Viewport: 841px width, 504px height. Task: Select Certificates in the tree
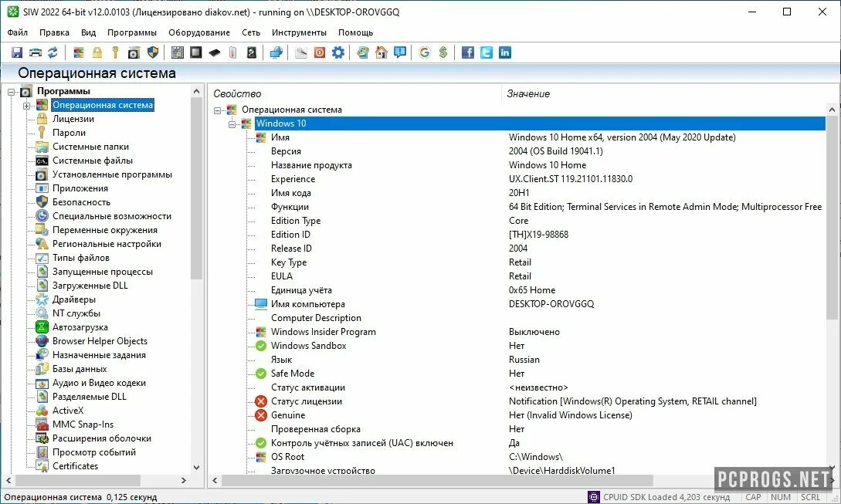tap(75, 466)
